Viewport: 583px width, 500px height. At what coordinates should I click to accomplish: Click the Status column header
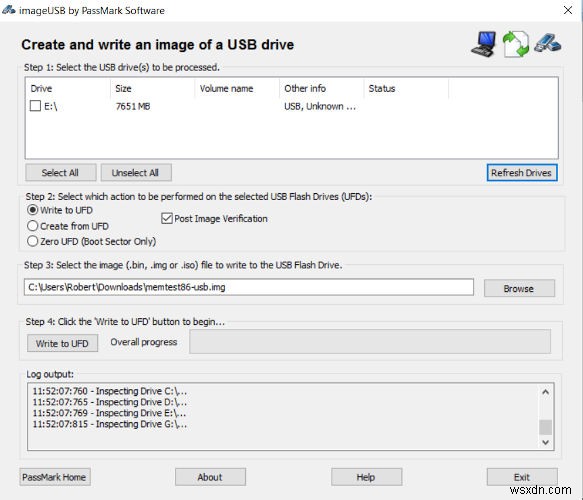(406, 88)
